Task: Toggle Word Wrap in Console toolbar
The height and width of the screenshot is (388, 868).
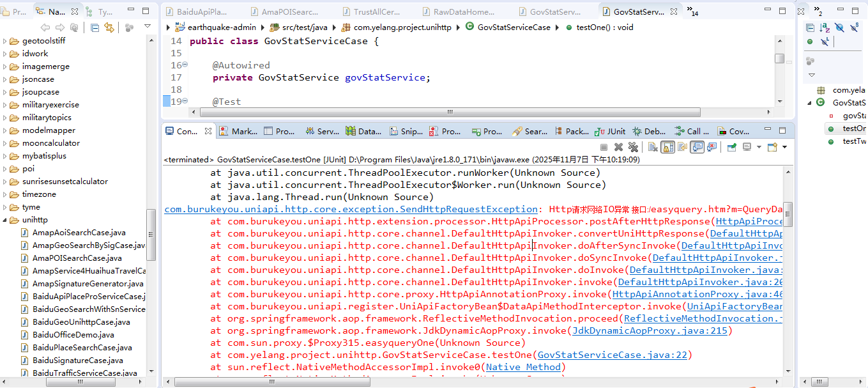Action: click(682, 147)
